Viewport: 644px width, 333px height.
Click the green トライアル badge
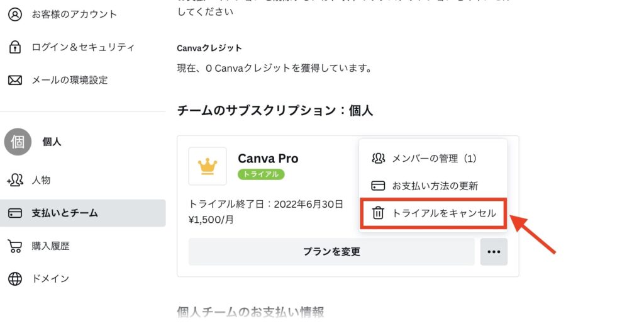tap(261, 174)
